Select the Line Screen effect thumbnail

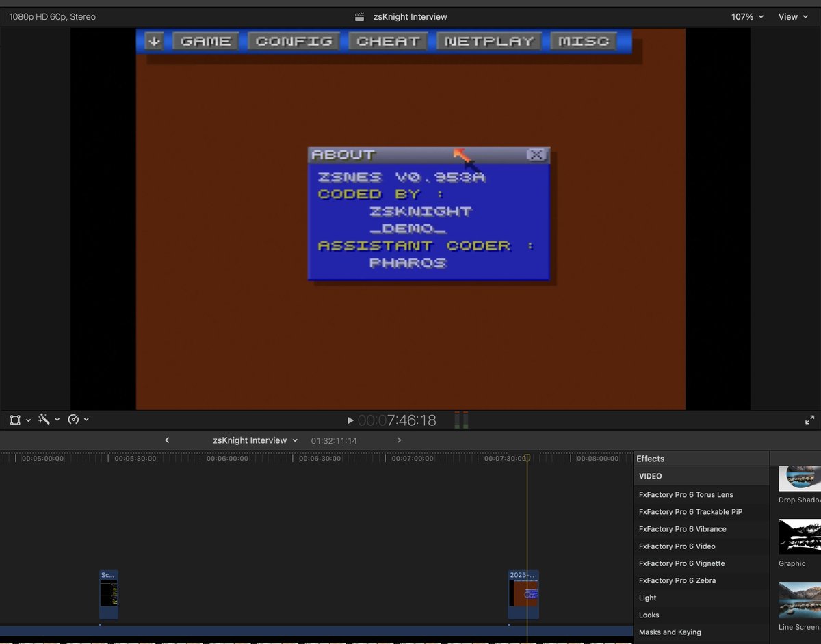coord(800,600)
